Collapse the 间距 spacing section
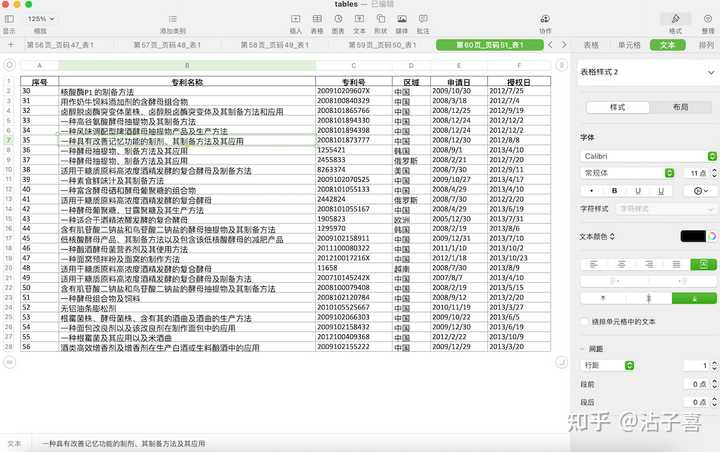Image resolution: width=720 pixels, height=452 pixels. coord(583,349)
